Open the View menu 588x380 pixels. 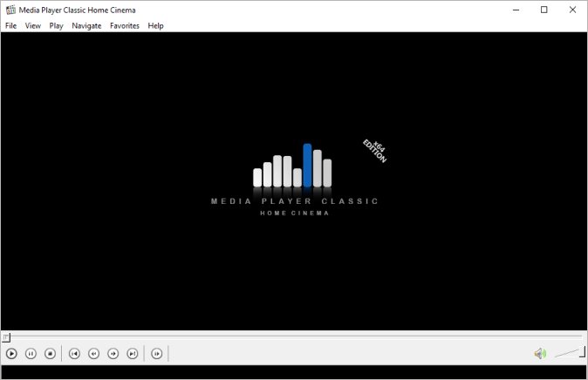point(33,25)
